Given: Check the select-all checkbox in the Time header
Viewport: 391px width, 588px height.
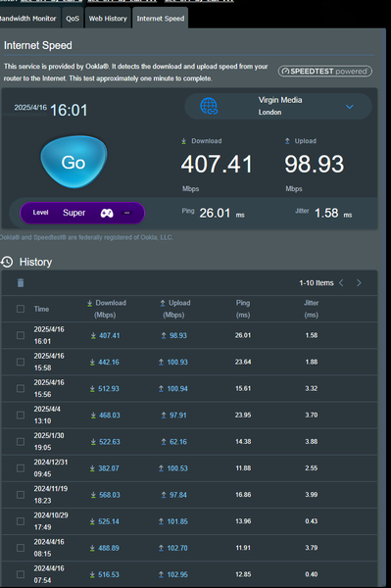Looking at the screenshot, I should tap(21, 309).
